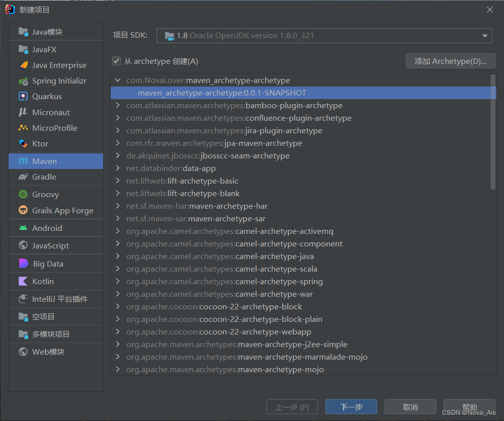The image size is (504, 421).
Task: Select Quarkus project type
Action: 56,97
